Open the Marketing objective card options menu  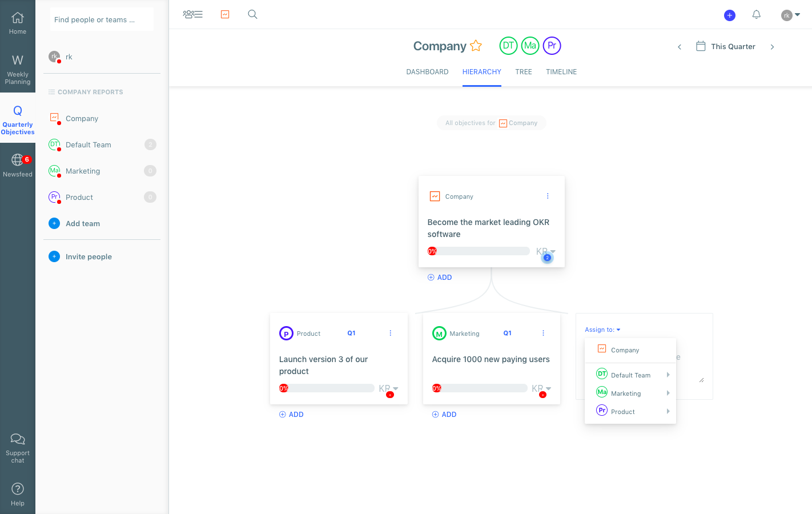[x=543, y=333]
